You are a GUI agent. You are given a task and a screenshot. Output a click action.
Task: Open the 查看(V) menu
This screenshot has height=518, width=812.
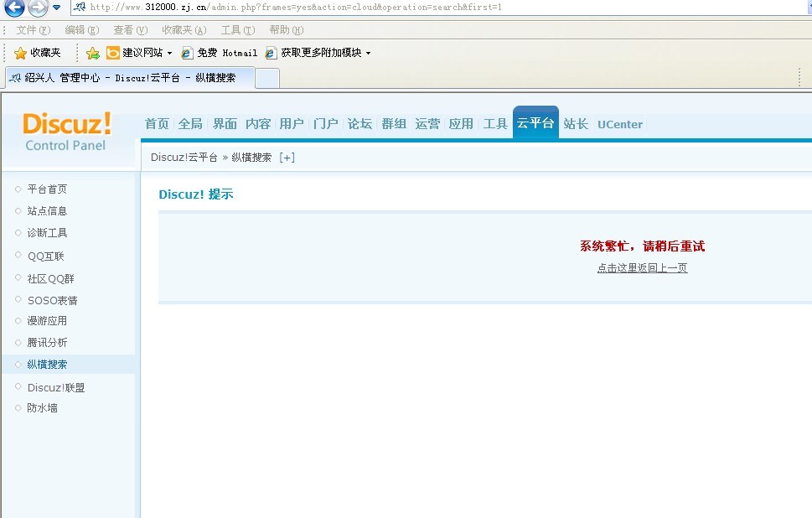(131, 30)
